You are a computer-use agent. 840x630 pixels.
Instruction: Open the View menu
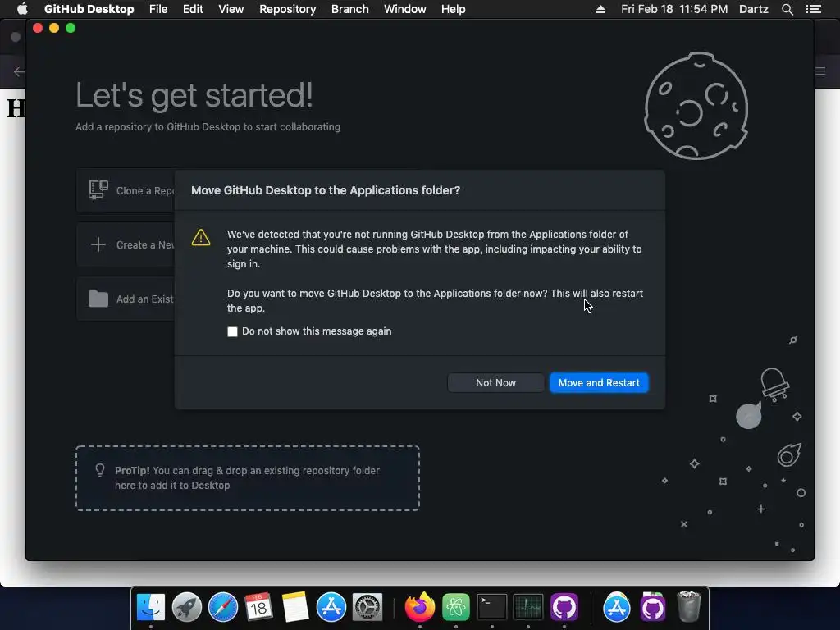pos(231,9)
